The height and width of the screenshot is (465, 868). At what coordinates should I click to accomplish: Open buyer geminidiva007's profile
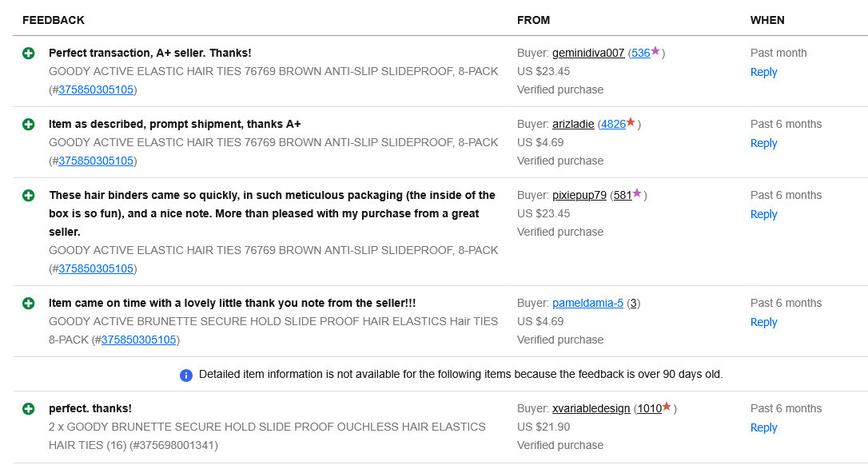pyautogui.click(x=588, y=54)
